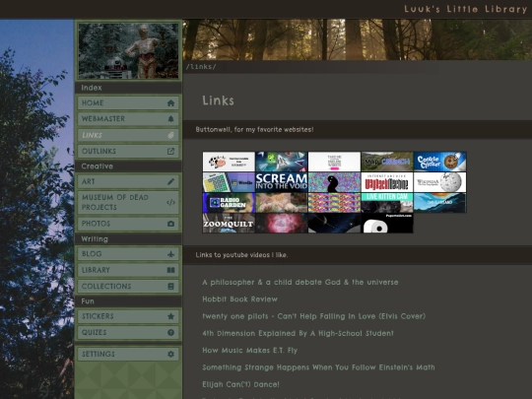Click the camera icon beside PHOTOS
This screenshot has height=399, width=532.
(x=170, y=224)
